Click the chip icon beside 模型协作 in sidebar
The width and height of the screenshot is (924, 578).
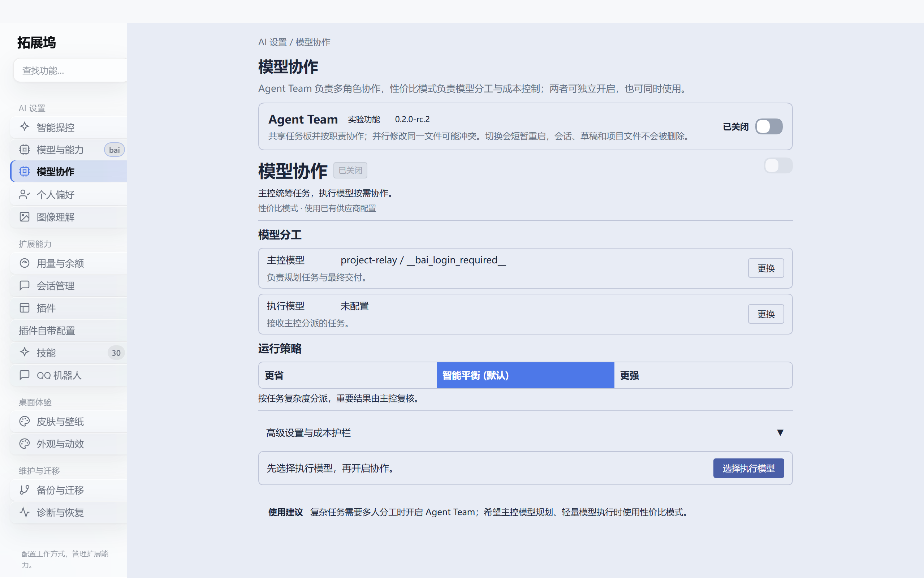(25, 172)
